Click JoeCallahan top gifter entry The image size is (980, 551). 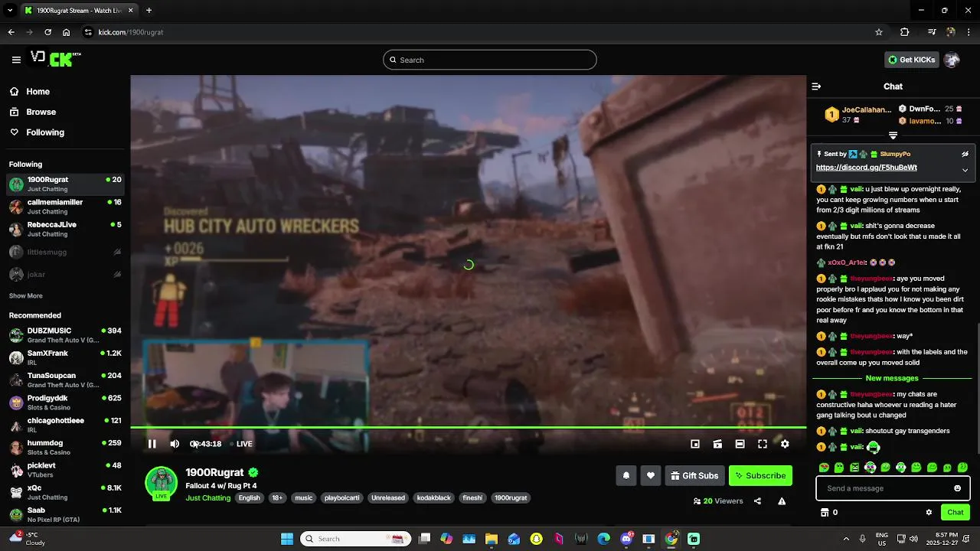pyautogui.click(x=858, y=115)
